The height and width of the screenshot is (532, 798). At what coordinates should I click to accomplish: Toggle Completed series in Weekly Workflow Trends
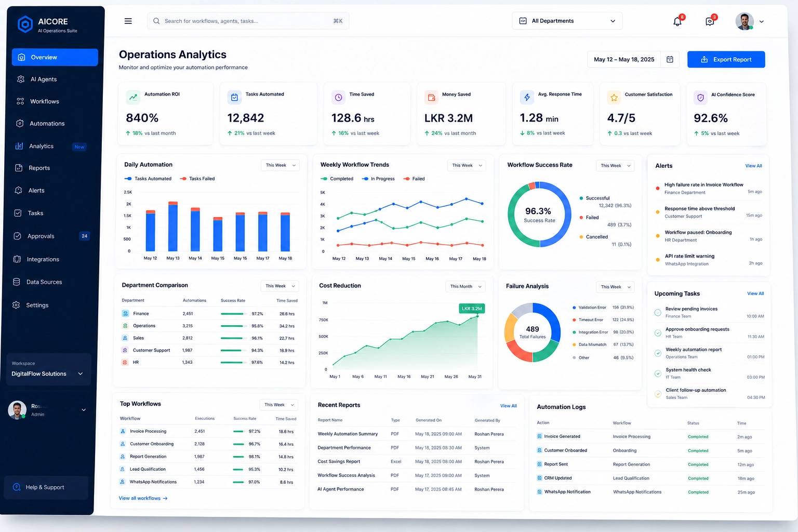(337, 179)
